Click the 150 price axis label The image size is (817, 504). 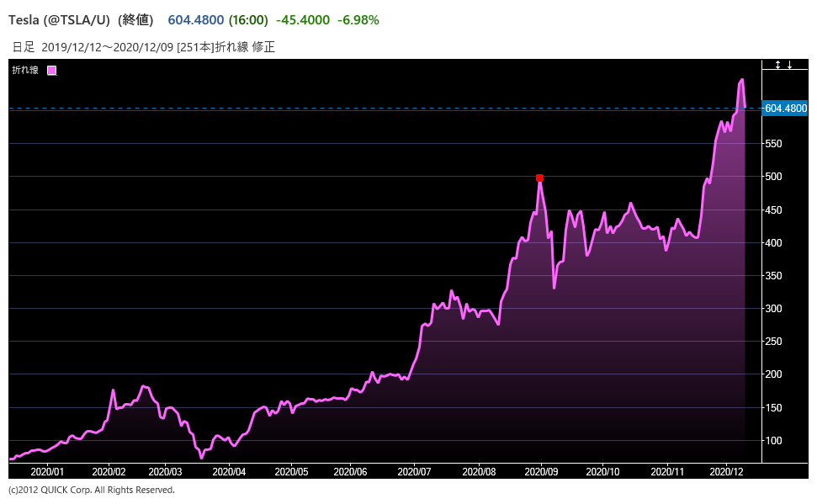(774, 407)
